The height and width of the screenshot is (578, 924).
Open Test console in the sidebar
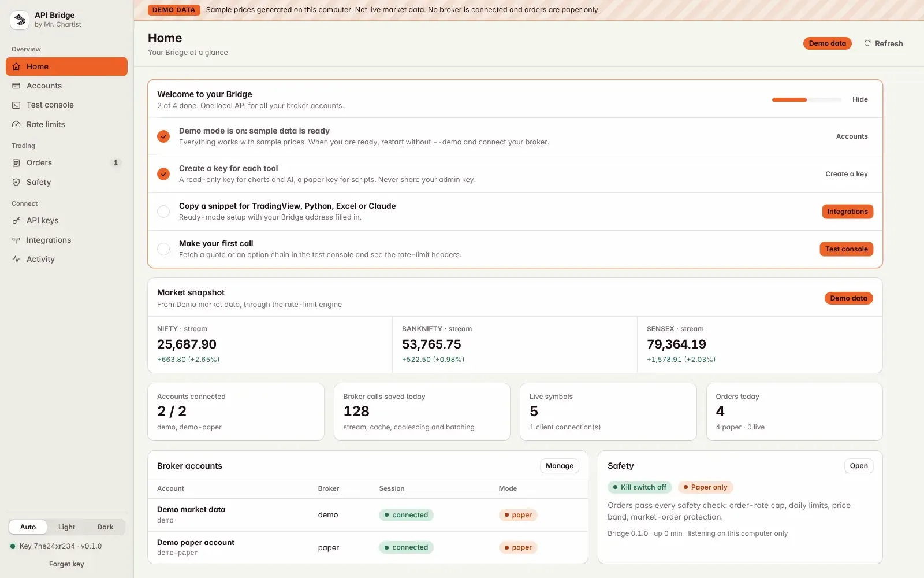(x=66, y=105)
